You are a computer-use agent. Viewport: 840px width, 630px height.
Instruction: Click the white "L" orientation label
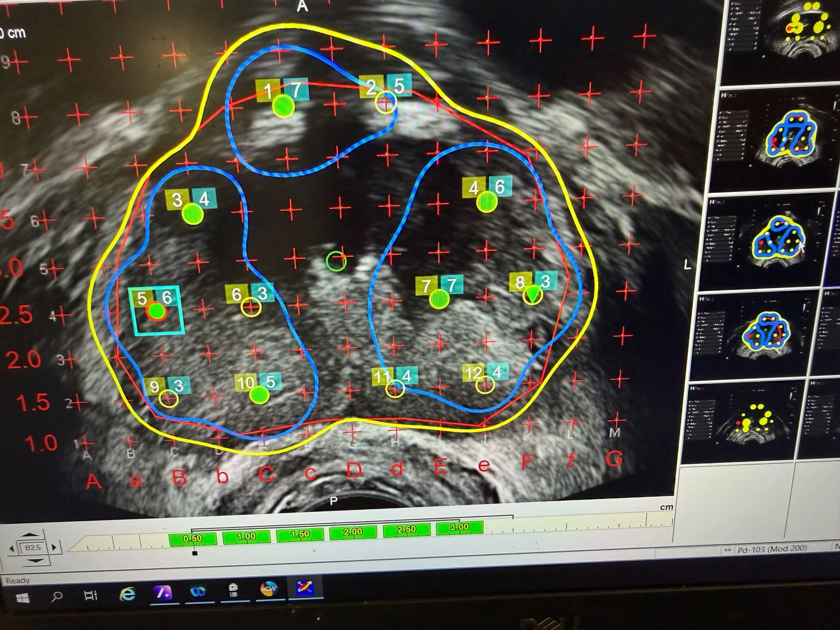pos(687,265)
